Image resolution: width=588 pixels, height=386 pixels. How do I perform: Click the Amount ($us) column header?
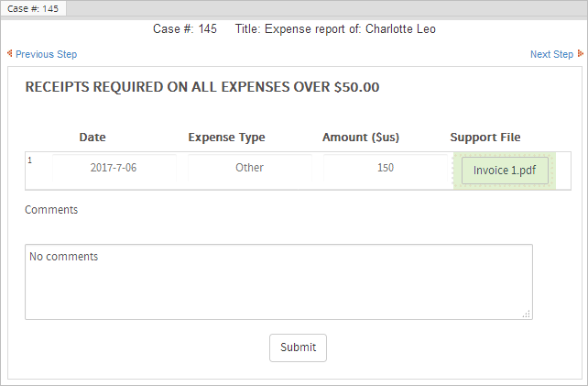pos(361,138)
